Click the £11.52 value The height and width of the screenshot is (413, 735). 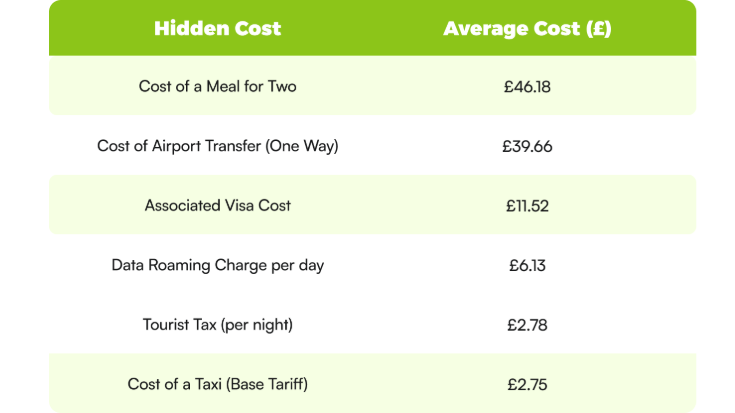tap(527, 205)
